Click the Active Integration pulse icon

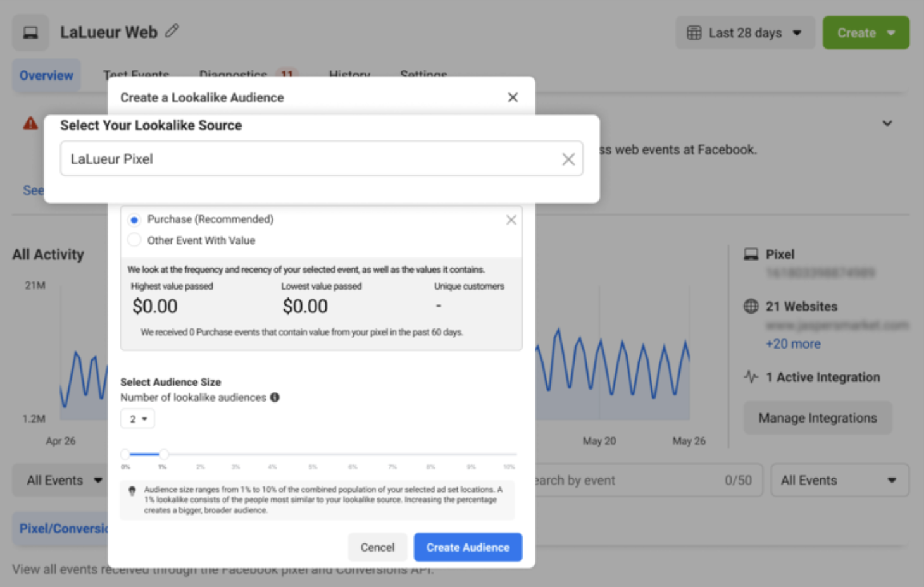[751, 377]
